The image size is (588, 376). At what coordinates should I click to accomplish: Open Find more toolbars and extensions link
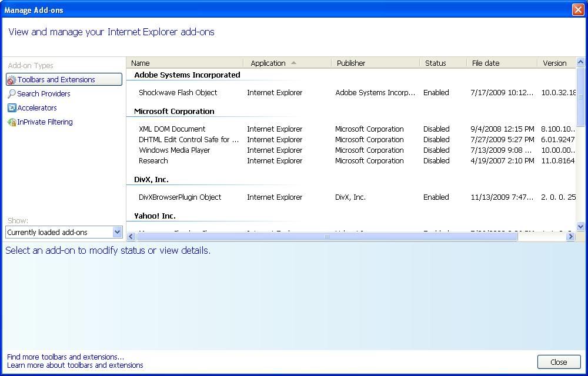[65, 357]
